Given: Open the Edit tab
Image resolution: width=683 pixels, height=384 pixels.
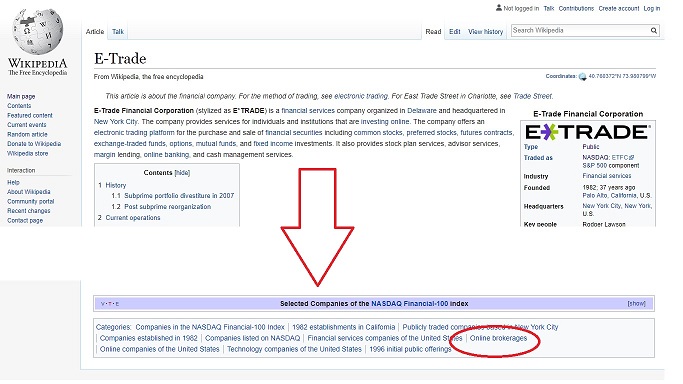Looking at the screenshot, I should pyautogui.click(x=455, y=32).
